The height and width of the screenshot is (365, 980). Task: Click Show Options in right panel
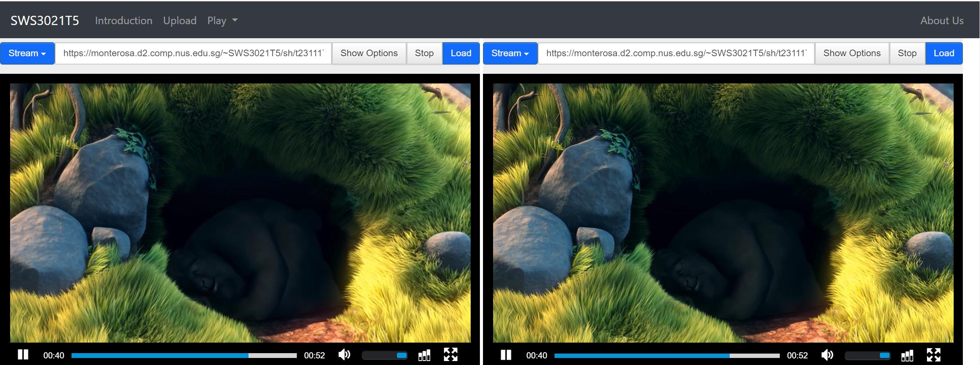coord(852,53)
